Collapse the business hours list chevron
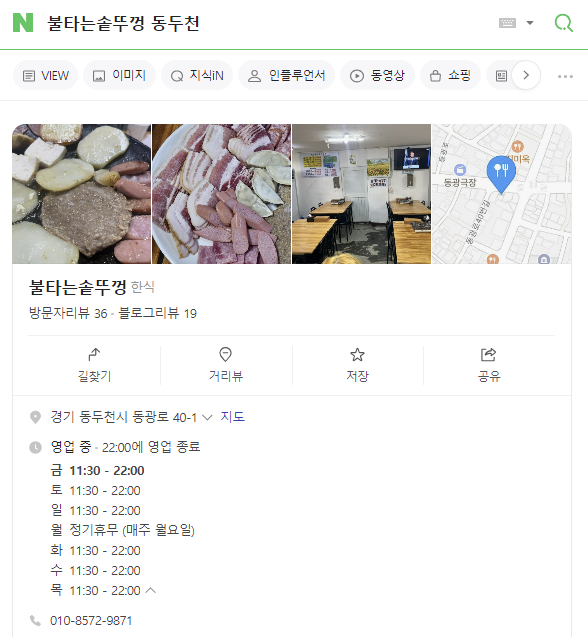The height and width of the screenshot is (637, 588). (x=150, y=590)
